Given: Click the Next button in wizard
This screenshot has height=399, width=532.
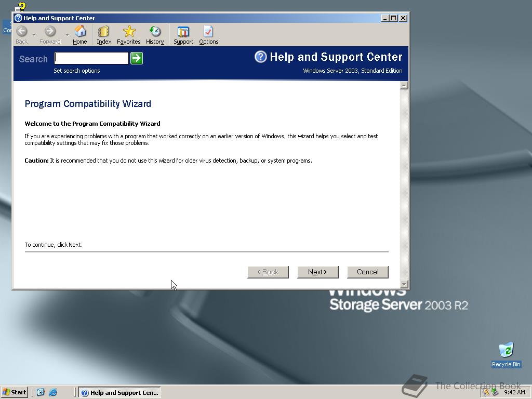Looking at the screenshot, I should 318,272.
